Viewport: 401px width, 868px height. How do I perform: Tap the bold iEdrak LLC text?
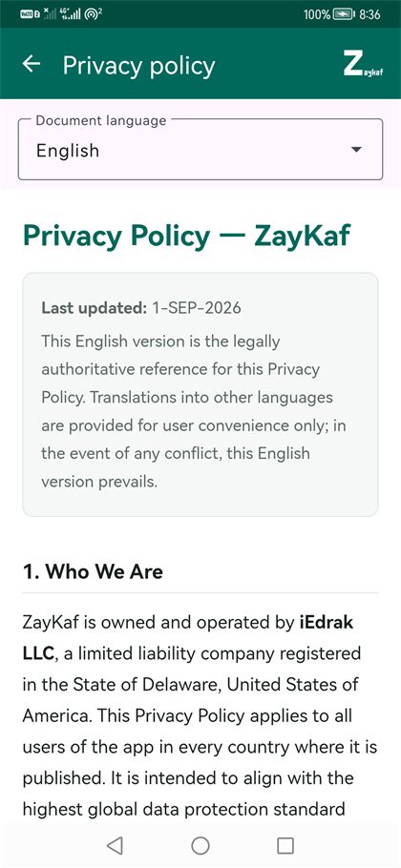pos(188,638)
